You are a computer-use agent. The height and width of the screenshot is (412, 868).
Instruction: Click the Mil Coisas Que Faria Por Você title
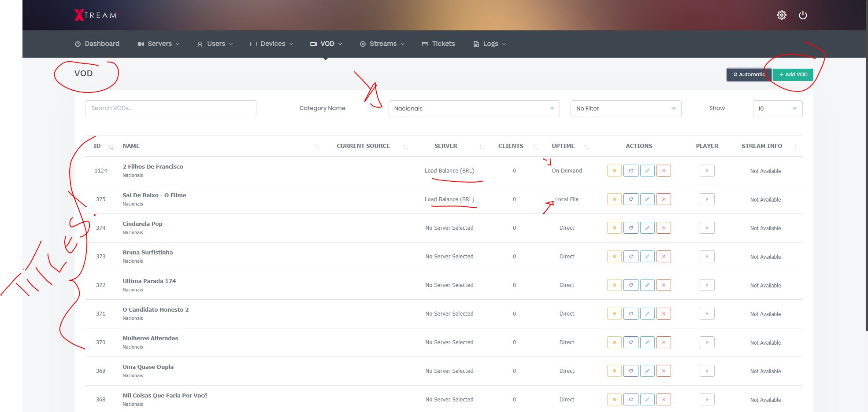coord(165,395)
